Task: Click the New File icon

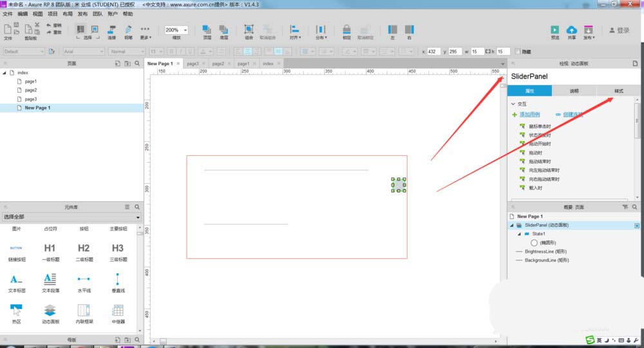Action: (x=7, y=29)
